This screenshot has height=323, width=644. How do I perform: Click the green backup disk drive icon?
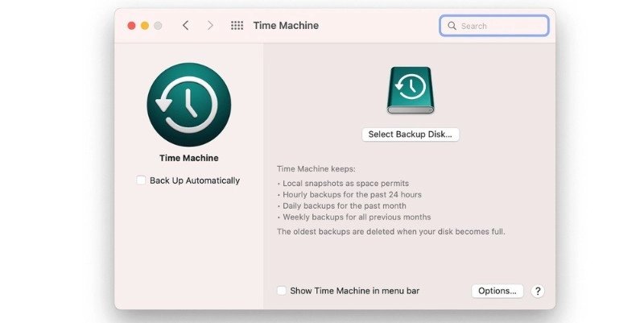coord(410,90)
